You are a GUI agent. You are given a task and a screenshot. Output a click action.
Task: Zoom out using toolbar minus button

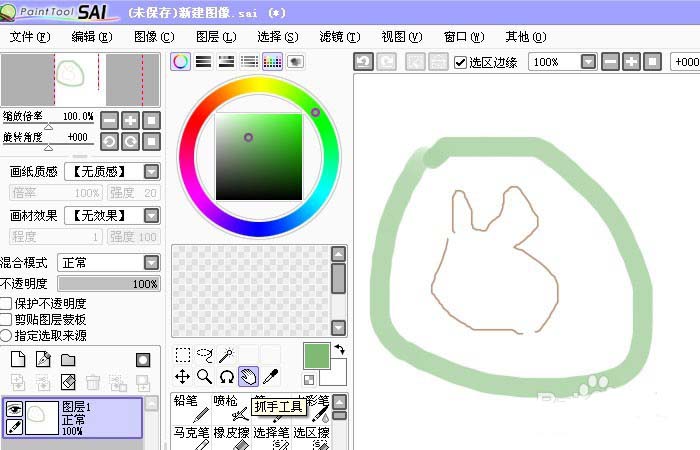610,62
